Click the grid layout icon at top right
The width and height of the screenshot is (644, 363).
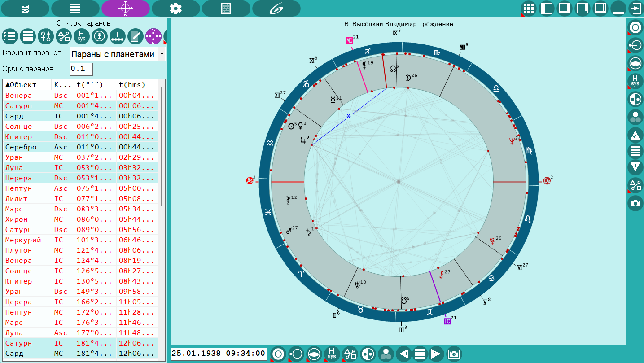click(529, 9)
